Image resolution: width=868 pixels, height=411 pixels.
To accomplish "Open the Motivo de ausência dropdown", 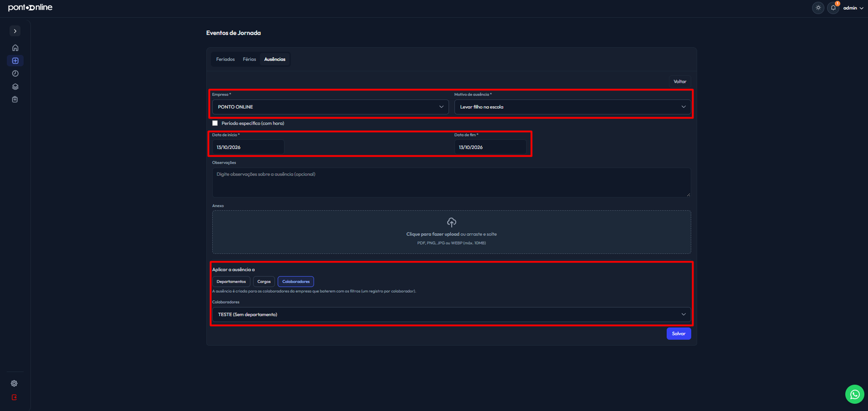I will pyautogui.click(x=572, y=107).
